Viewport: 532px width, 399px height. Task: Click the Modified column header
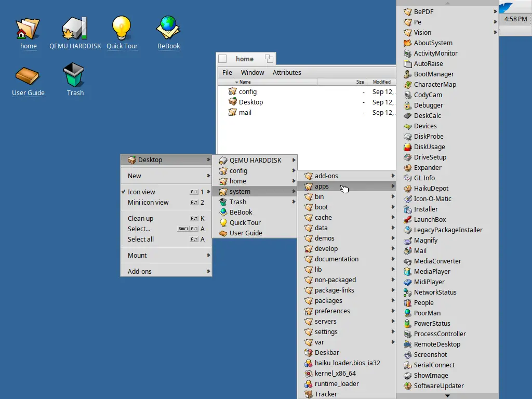[x=382, y=82]
